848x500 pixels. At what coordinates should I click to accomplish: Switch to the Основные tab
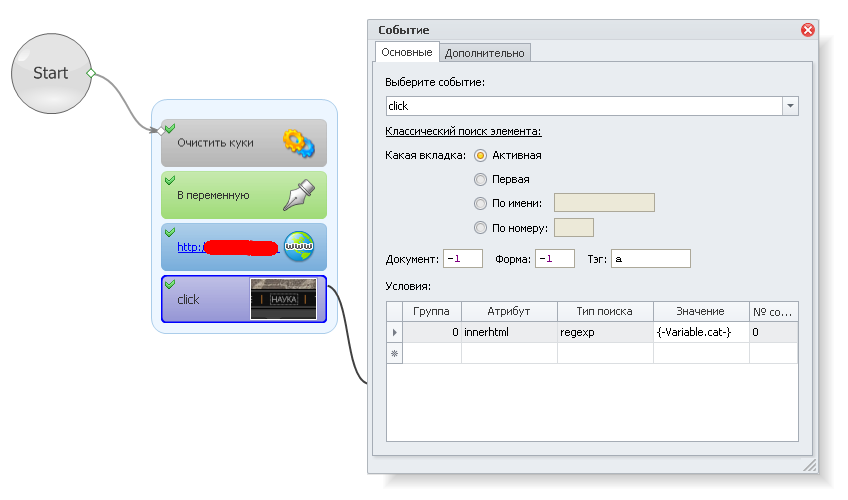407,52
